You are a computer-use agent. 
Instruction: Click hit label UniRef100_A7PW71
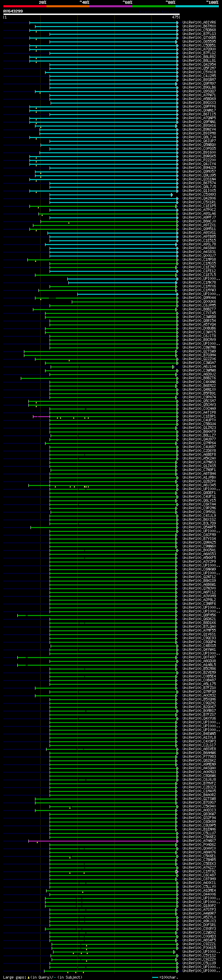199,95
